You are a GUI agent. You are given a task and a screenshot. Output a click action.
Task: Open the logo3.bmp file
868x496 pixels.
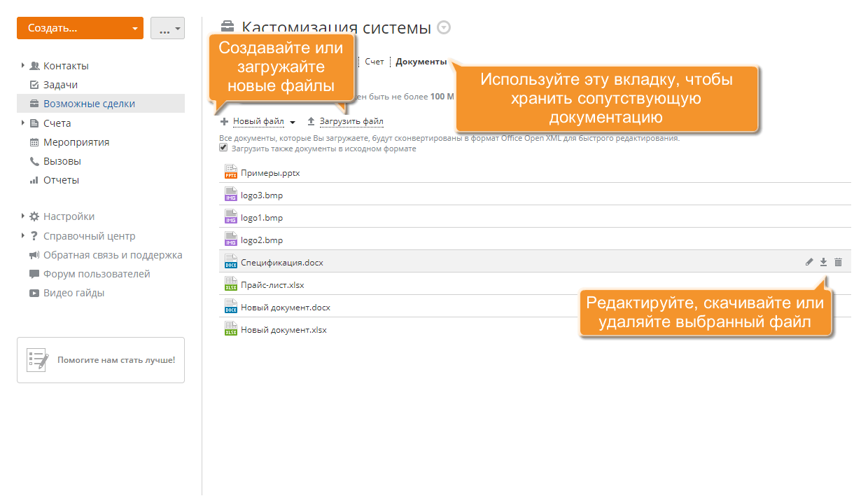(262, 195)
